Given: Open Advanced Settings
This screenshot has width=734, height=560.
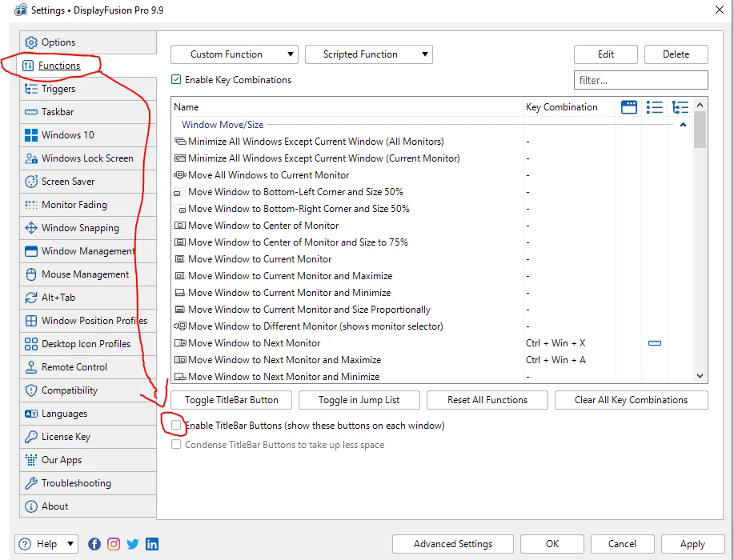Looking at the screenshot, I should pyautogui.click(x=453, y=544).
